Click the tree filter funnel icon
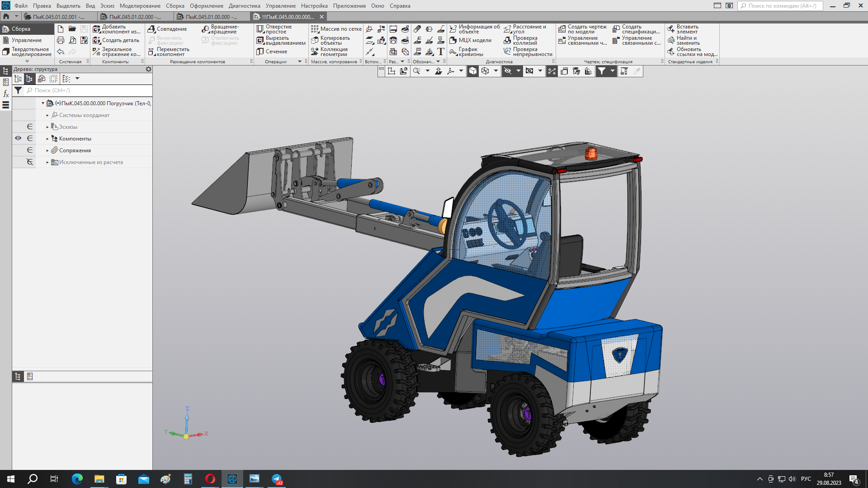This screenshot has height=488, width=868. point(18,90)
